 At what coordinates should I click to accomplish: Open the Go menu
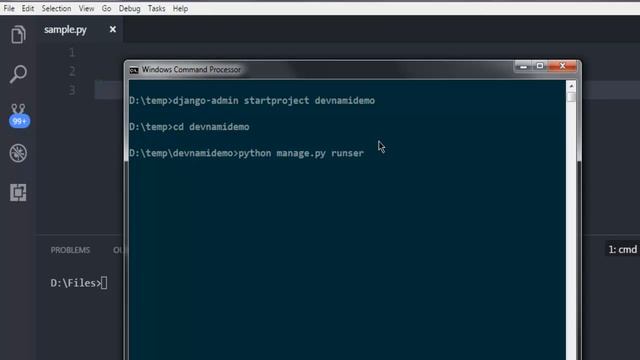[106, 8]
